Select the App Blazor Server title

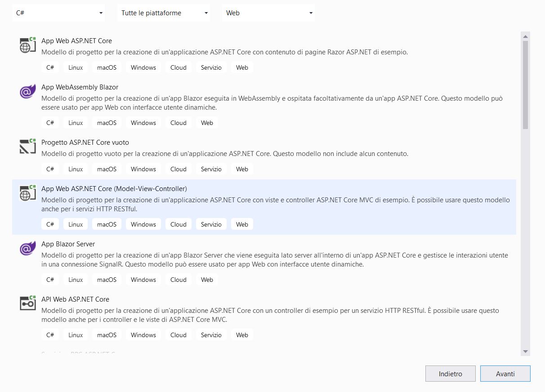pos(68,244)
